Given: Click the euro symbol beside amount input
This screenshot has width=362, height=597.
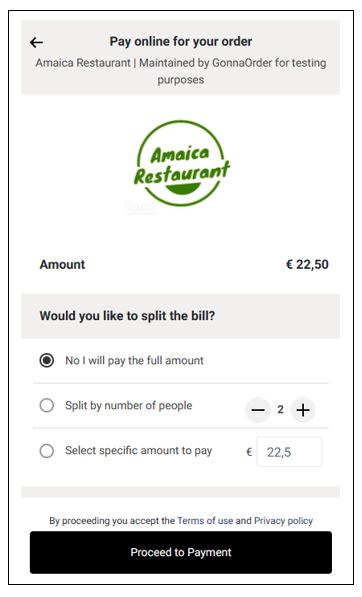Looking at the screenshot, I should (249, 452).
